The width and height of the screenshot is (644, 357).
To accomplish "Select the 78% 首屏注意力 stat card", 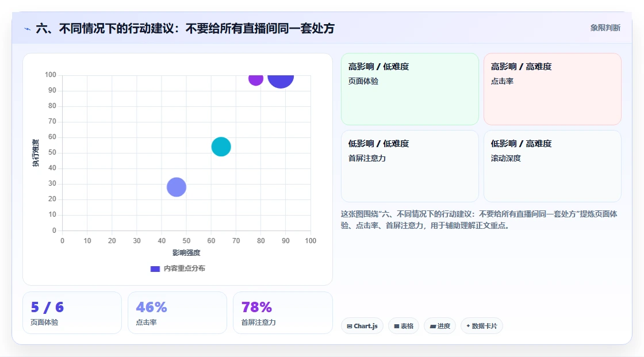I will pyautogui.click(x=282, y=313).
